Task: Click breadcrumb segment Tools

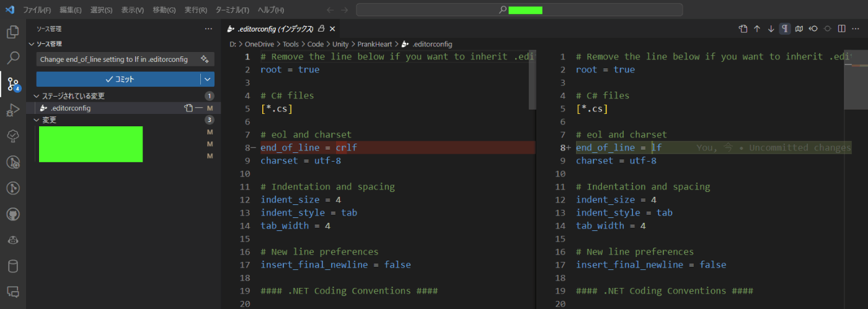Action: [x=291, y=44]
